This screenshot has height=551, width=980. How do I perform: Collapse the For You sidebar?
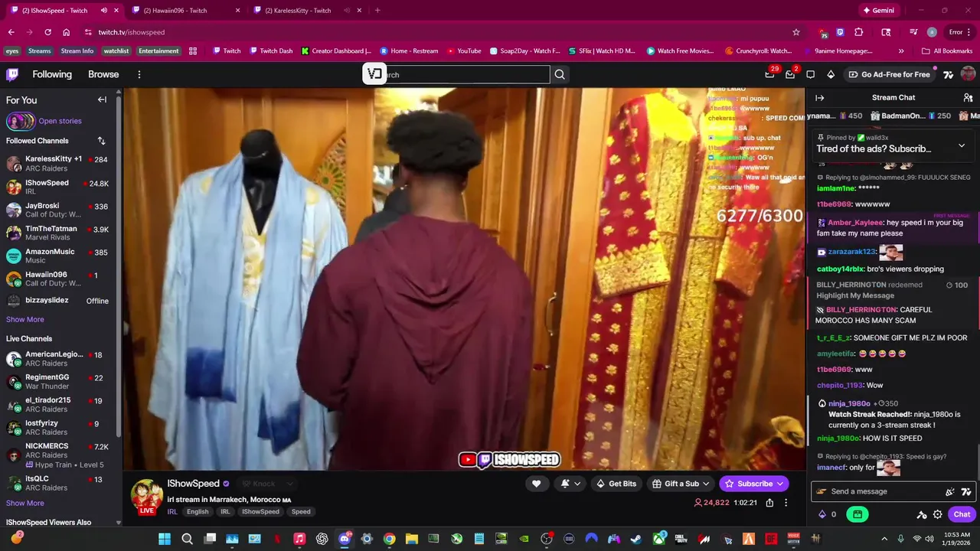click(102, 99)
